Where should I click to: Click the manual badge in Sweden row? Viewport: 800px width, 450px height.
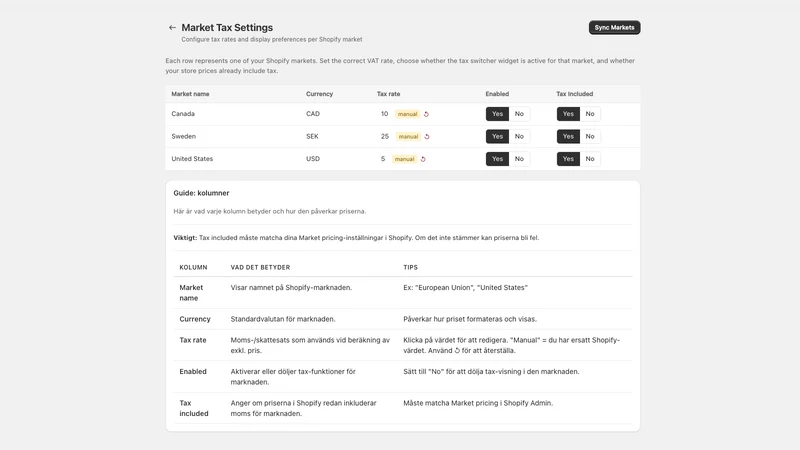coord(408,137)
